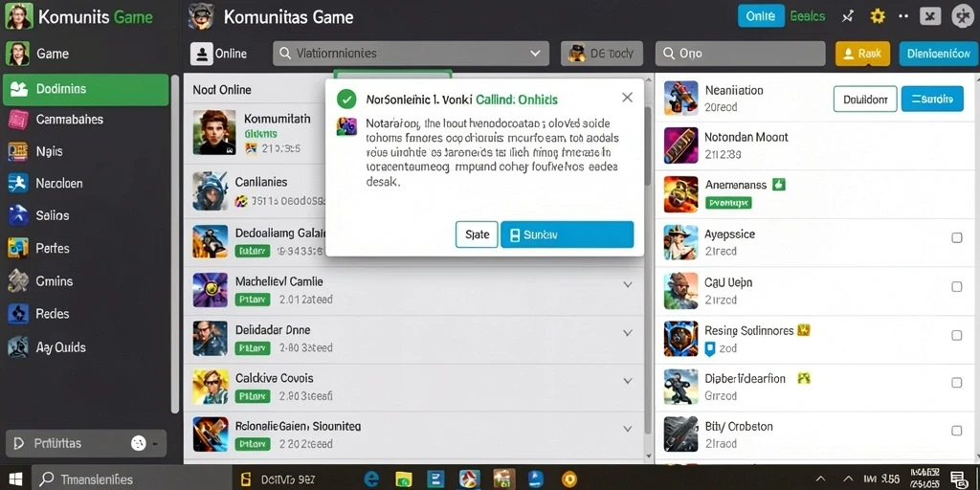Viewport: 980px width, 490px height.
Task: Click the blue Dienioenicow button
Action: click(938, 54)
